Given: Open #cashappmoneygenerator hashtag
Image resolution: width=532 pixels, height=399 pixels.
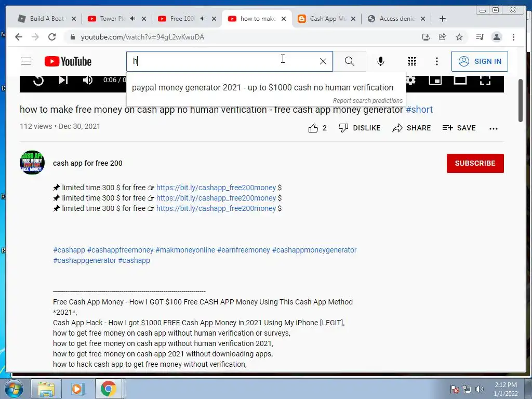Looking at the screenshot, I should (x=314, y=250).
